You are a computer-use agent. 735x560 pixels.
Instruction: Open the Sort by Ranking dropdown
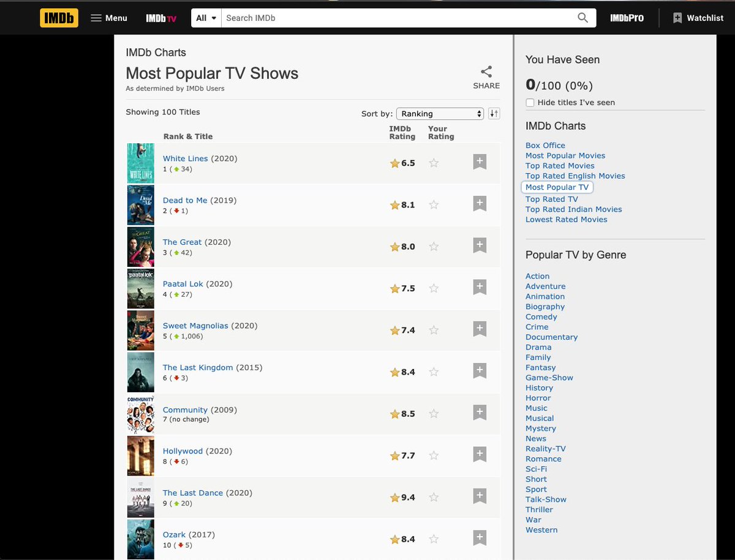(440, 114)
